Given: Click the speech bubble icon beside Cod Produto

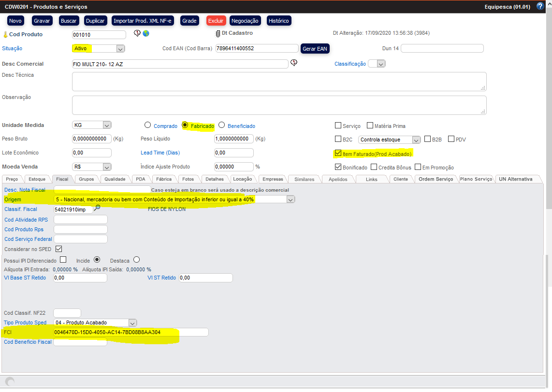Looking at the screenshot, I should (x=137, y=34).
